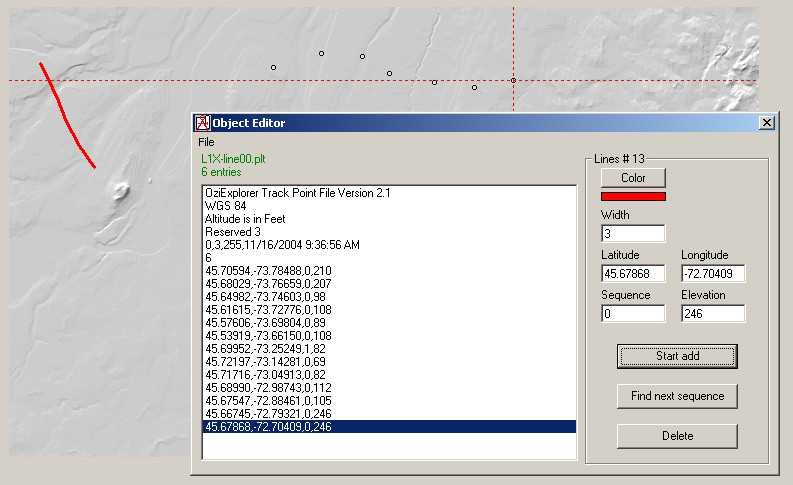The image size is (793, 485).
Task: Click the Longitude input field
Action: coord(712,273)
